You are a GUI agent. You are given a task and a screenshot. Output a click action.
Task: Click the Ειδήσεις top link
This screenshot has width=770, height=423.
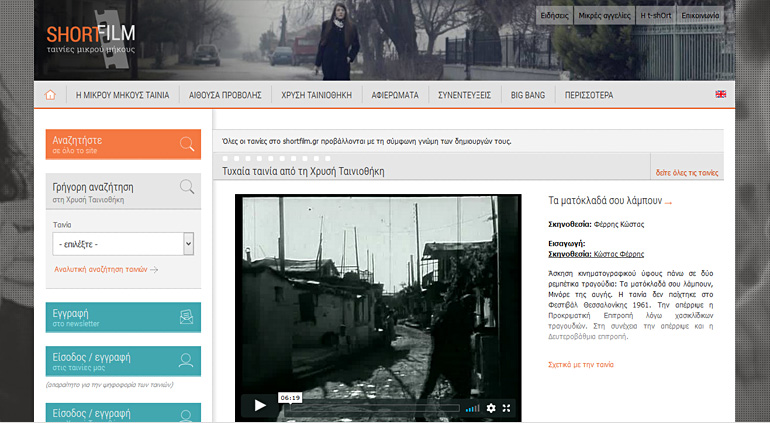tap(554, 15)
